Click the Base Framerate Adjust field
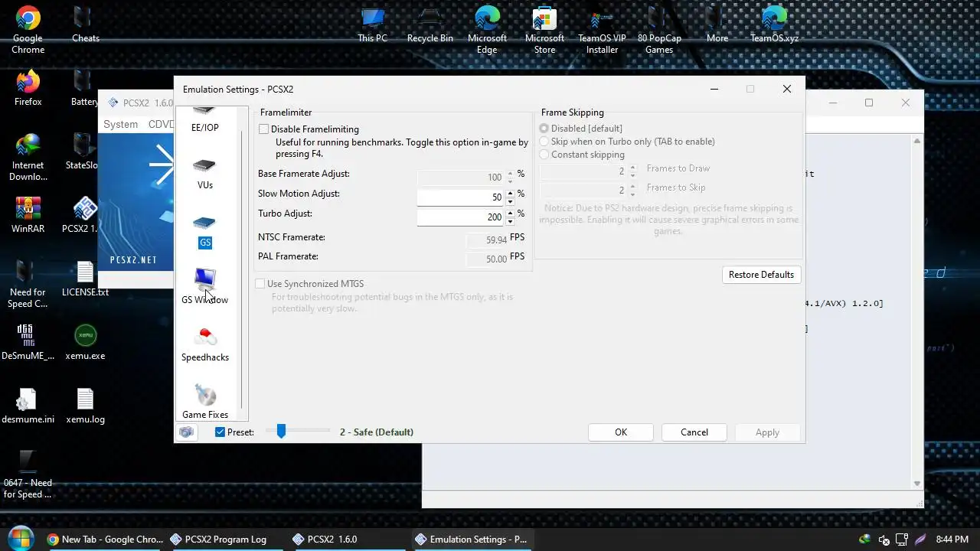Viewport: 980px width, 551px height. [x=461, y=178]
